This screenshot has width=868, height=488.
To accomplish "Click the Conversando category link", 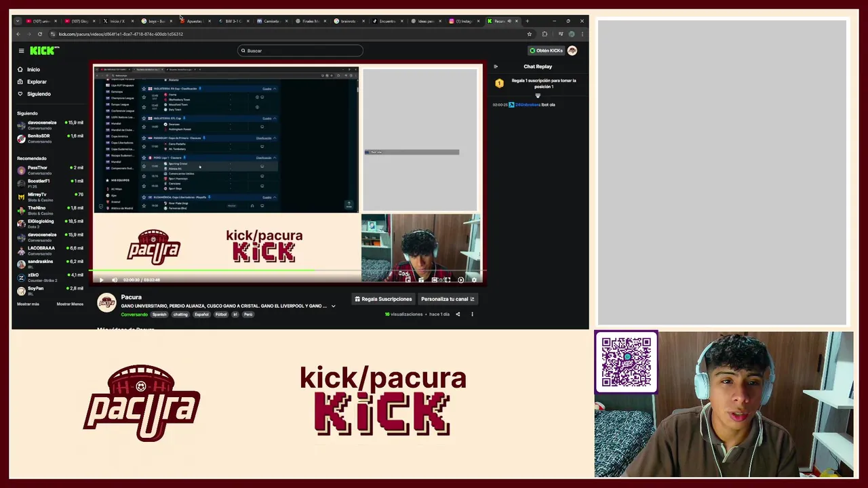I will tap(134, 314).
